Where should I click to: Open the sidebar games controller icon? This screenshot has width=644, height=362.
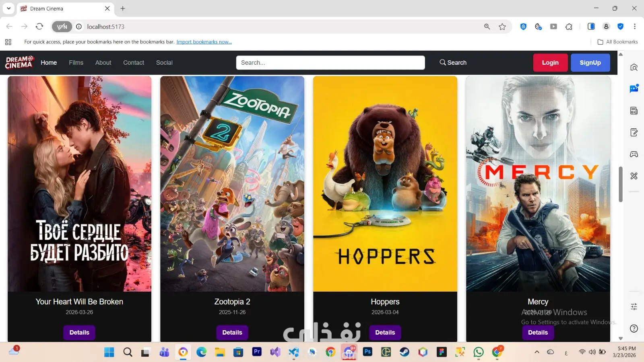634,154
